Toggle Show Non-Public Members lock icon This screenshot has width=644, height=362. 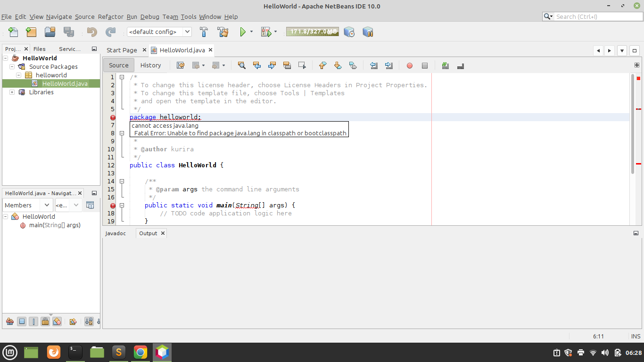(45, 321)
